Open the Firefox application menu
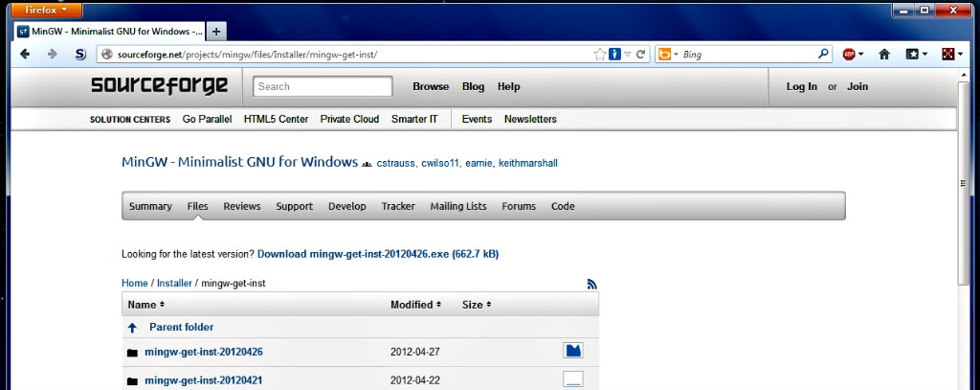Screen dimensions: 980x390 (46, 10)
